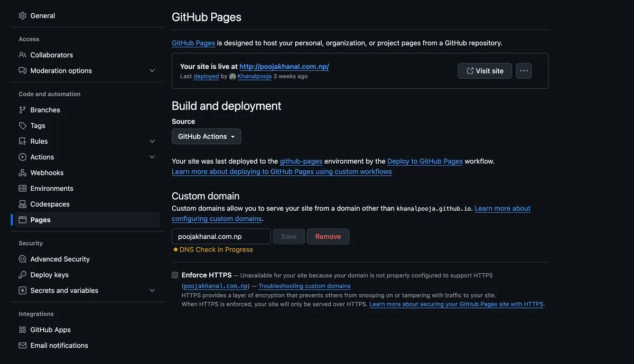Click the GitHub Apps grid icon
The width and height of the screenshot is (634, 364).
(22, 330)
